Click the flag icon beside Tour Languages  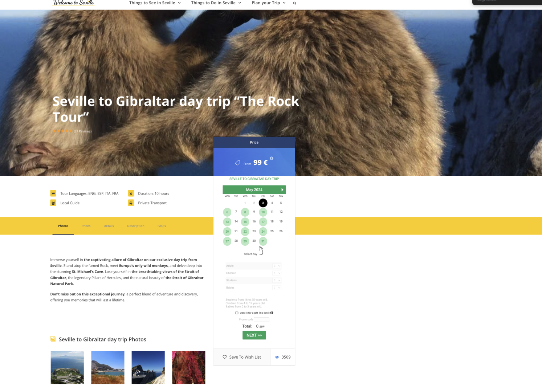point(53,193)
